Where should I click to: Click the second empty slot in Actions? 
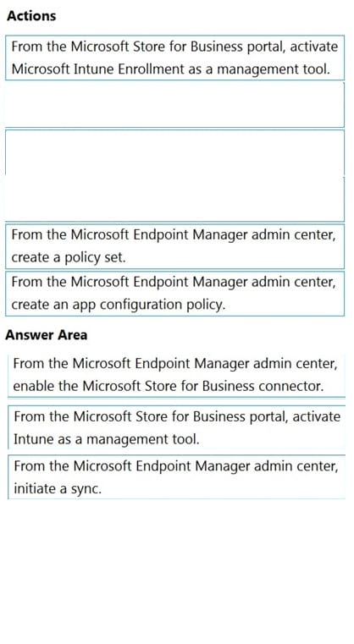point(174,152)
